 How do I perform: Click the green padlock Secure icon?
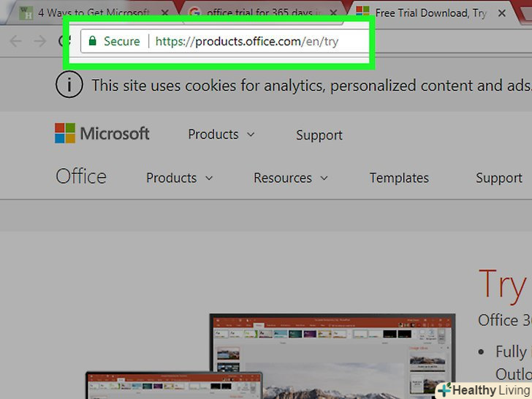click(x=92, y=41)
